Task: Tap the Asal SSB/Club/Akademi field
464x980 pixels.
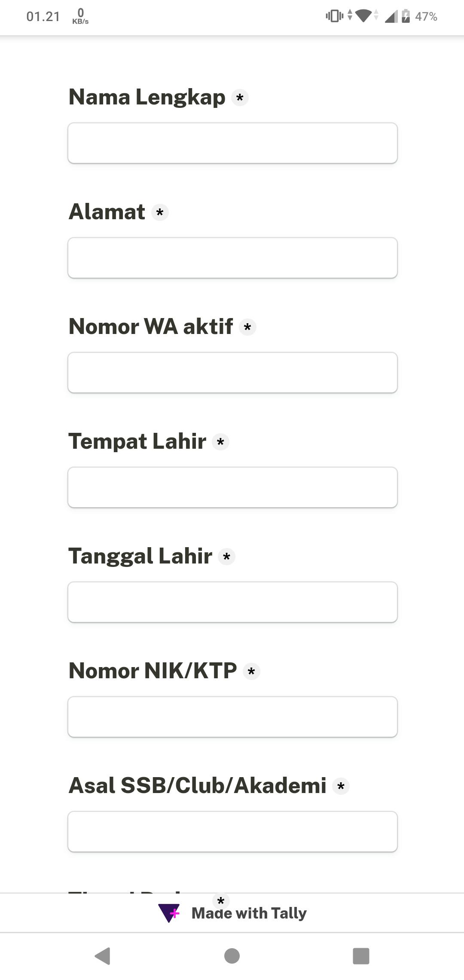Action: tap(232, 832)
